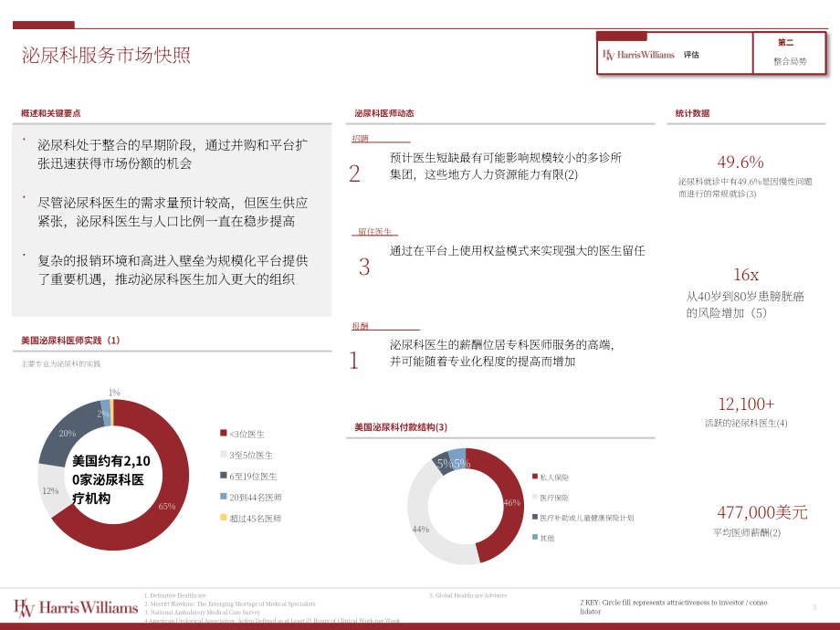Click heading 美国泌尿科付款结构(3)
This screenshot has height=630, width=840.
click(401, 427)
